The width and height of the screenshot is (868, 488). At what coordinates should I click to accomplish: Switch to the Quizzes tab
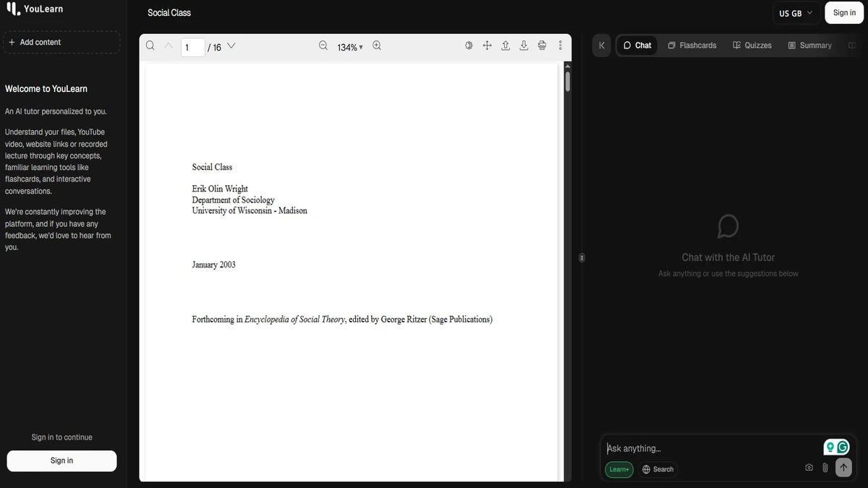click(x=752, y=45)
